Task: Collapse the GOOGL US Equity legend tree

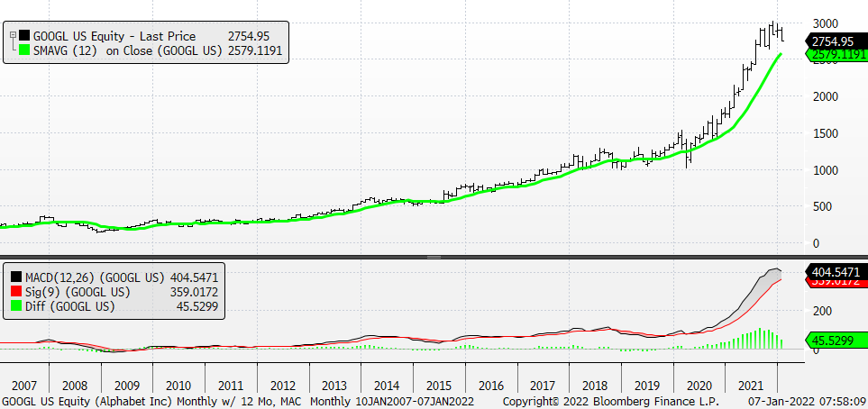Action: click(13, 35)
